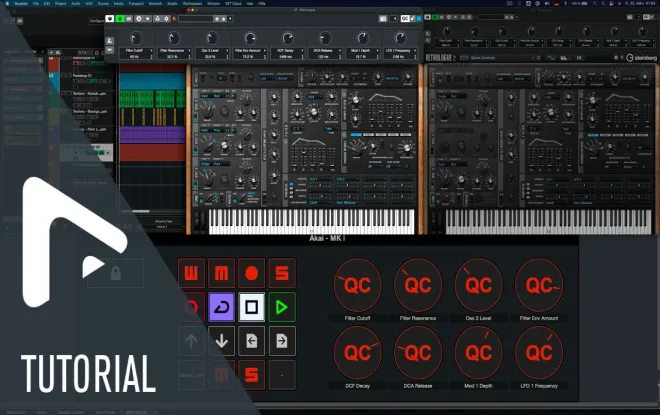Open the preset browser dropdown arrow in plugin header
This screenshot has width=660, height=415.
pyautogui.click(x=230, y=19)
